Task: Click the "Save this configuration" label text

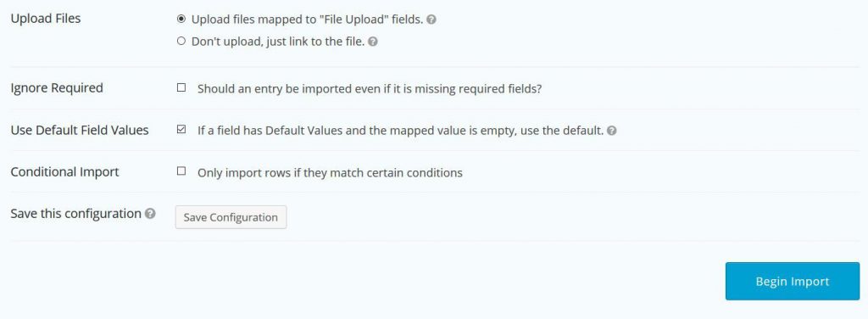Action: click(x=75, y=214)
